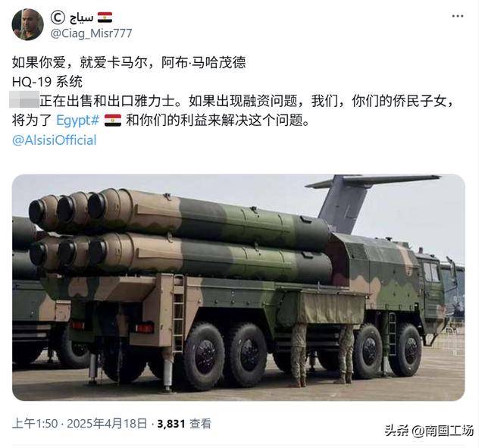Click the blurred word starting the third line
Screen dimensions: 485x448
24,99
